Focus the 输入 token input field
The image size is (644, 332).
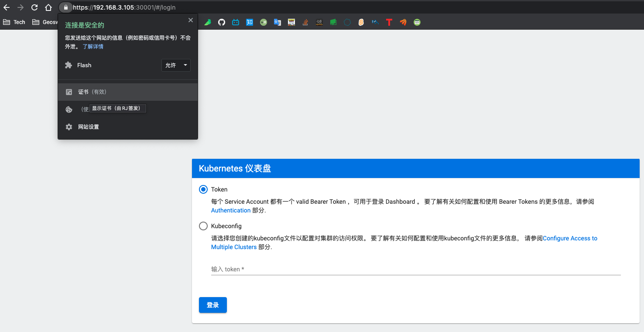click(x=416, y=269)
